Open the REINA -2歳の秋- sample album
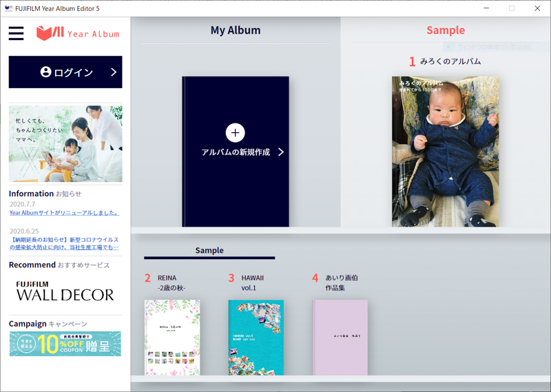Image resolution: width=551 pixels, height=392 pixels. click(172, 338)
